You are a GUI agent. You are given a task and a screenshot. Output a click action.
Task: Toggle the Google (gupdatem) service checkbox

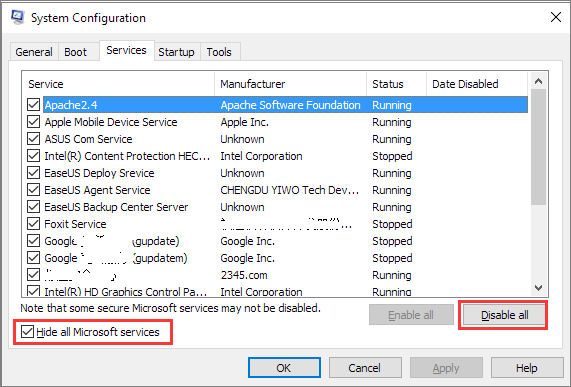(34, 258)
